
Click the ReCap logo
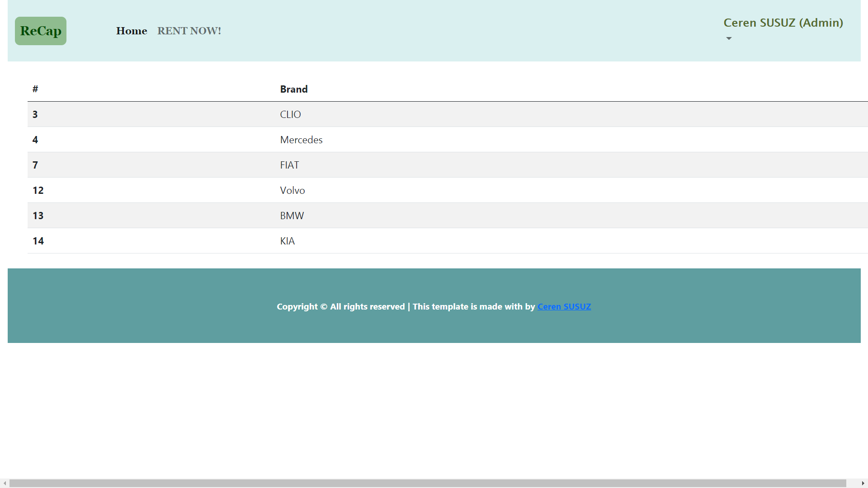tap(41, 31)
